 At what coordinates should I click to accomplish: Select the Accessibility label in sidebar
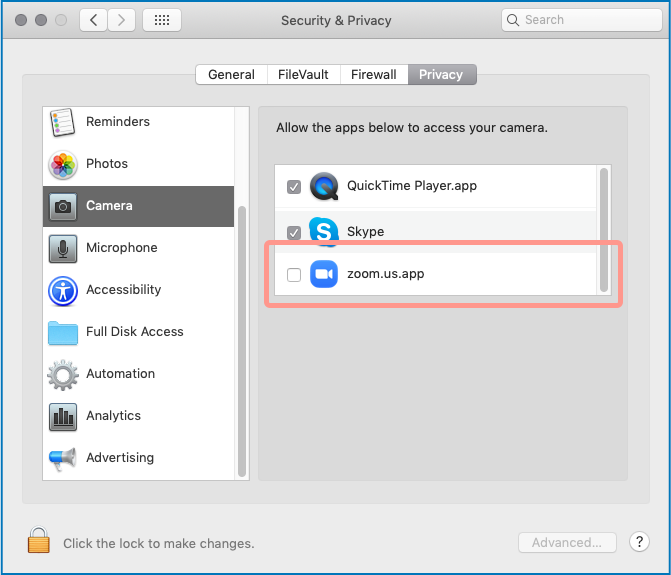(x=124, y=290)
